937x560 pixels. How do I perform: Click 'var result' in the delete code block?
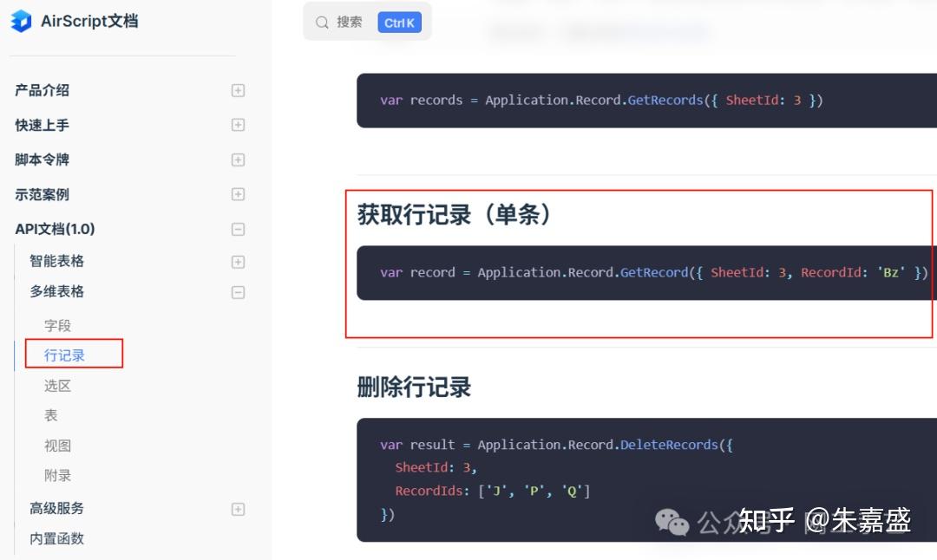coord(417,445)
